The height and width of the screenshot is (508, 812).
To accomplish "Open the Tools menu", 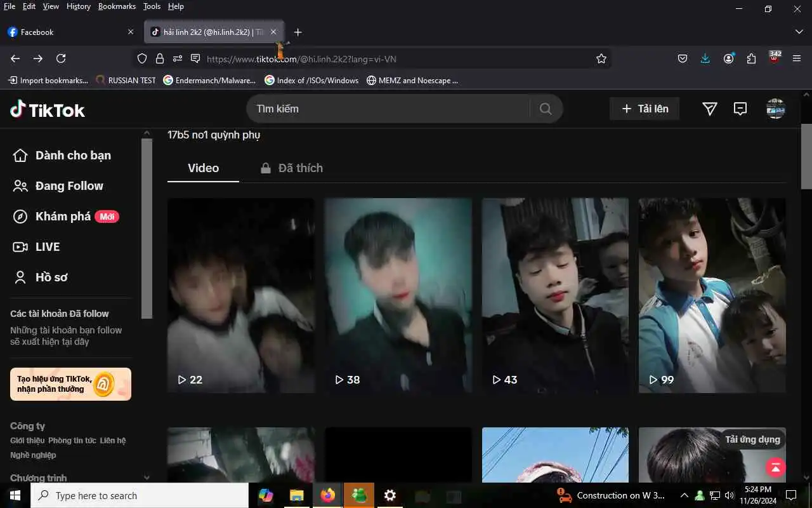I will click(x=152, y=6).
